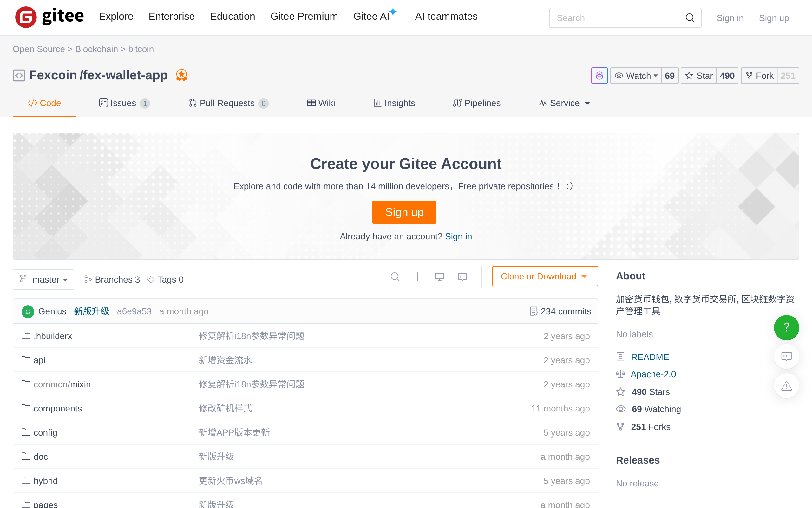Open the Clone or Download dropdown

pos(545,276)
